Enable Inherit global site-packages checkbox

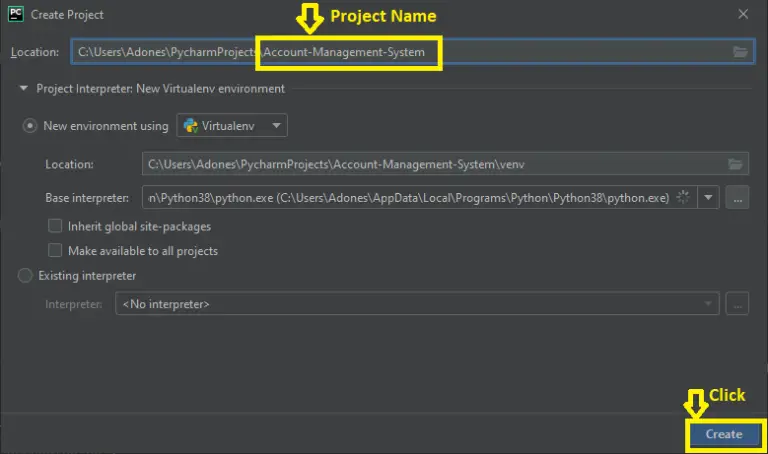click(55, 226)
